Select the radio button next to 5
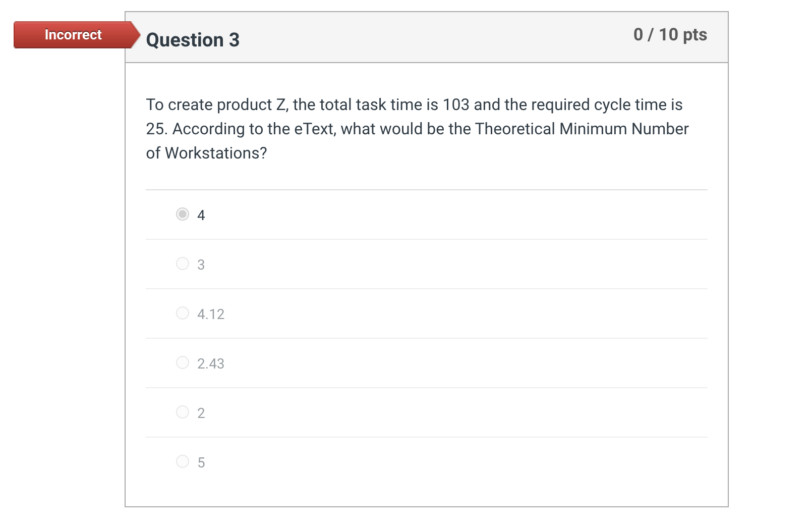 tap(182, 461)
